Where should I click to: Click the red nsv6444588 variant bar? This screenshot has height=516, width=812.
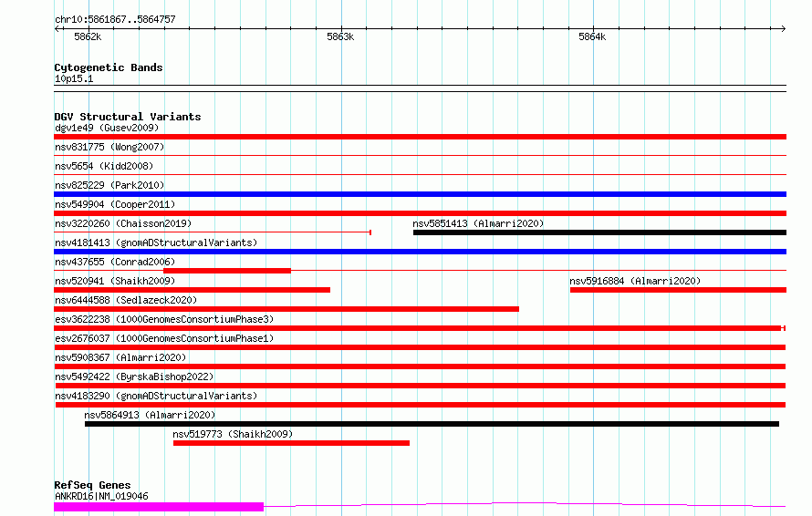[286, 309]
